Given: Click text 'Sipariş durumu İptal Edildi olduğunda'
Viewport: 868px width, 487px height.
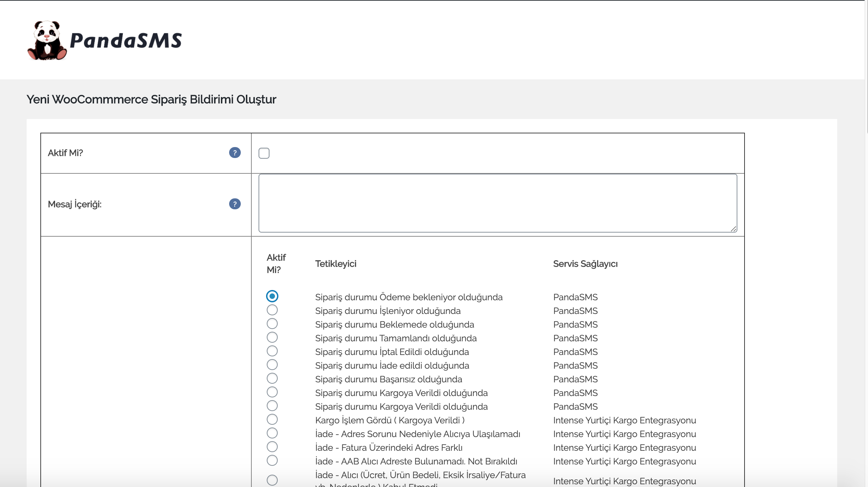Looking at the screenshot, I should pyautogui.click(x=392, y=352).
